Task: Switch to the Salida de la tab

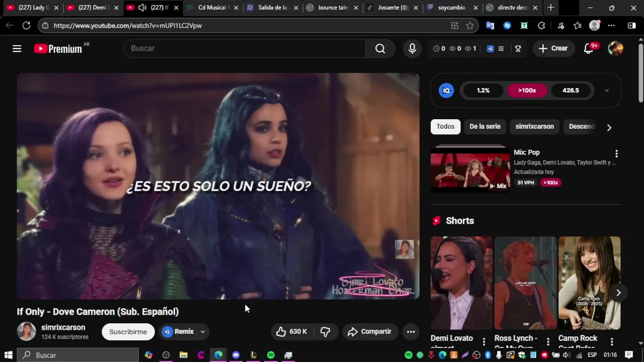Action: pos(273,8)
